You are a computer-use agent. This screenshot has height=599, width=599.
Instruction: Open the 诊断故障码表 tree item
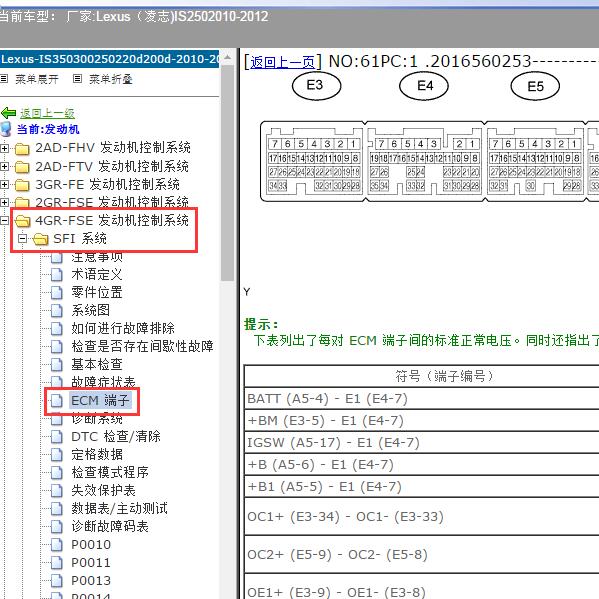pos(110,526)
